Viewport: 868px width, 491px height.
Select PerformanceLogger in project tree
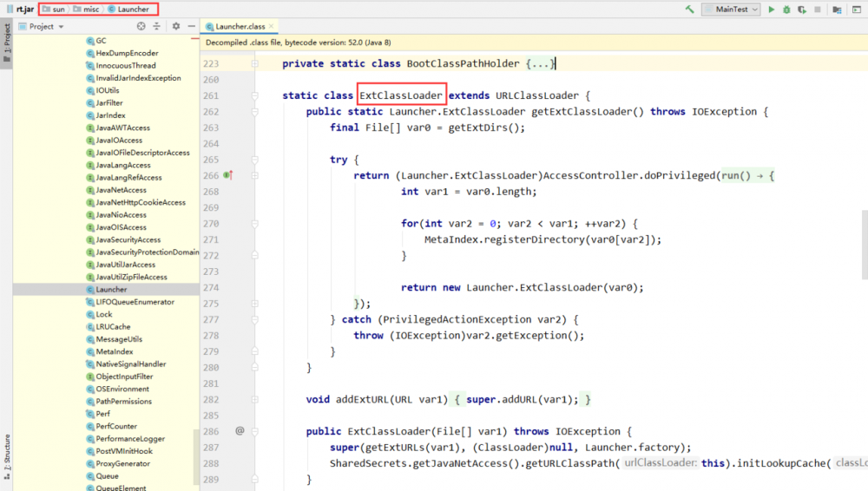click(x=126, y=439)
